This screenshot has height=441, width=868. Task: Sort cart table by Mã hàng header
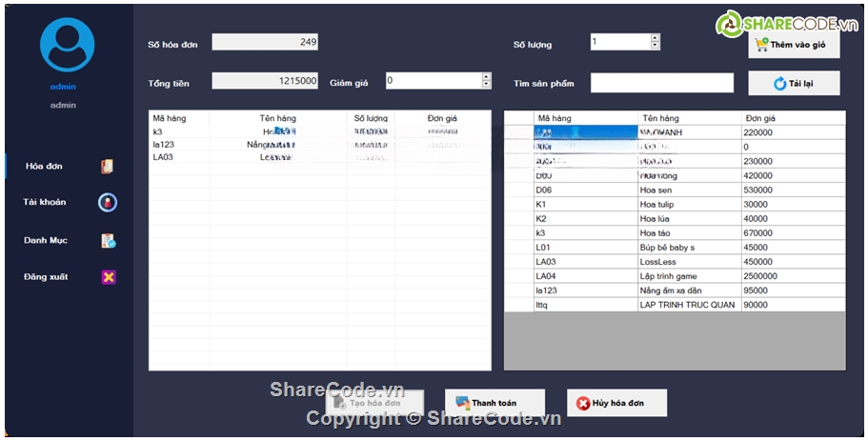179,118
